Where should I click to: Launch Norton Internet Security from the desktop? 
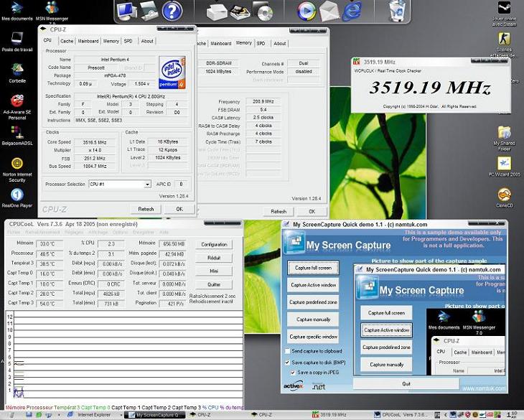(x=17, y=169)
